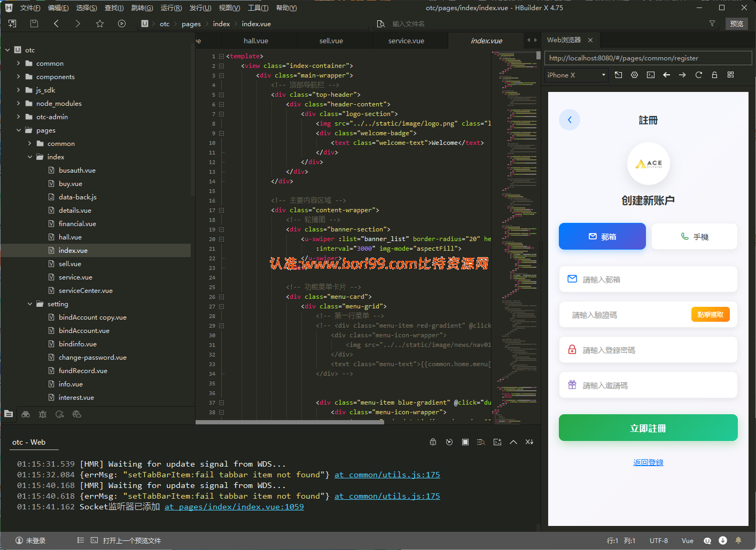
Task: Select the index.vue editor tab
Action: click(x=486, y=41)
